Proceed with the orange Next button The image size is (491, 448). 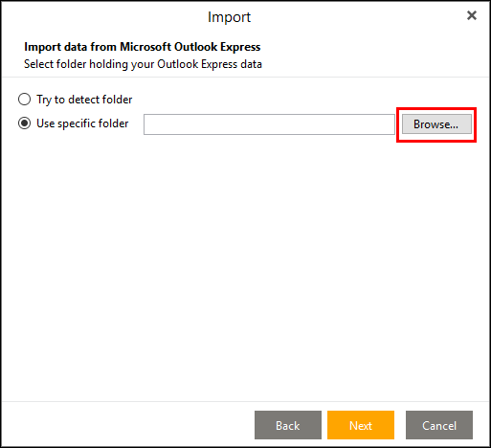tap(361, 425)
